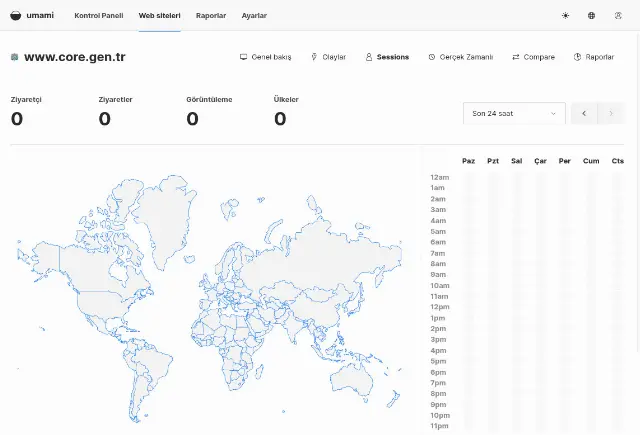Click the 6am row label in heatmap
This screenshot has width=640, height=435.
tap(438, 242)
